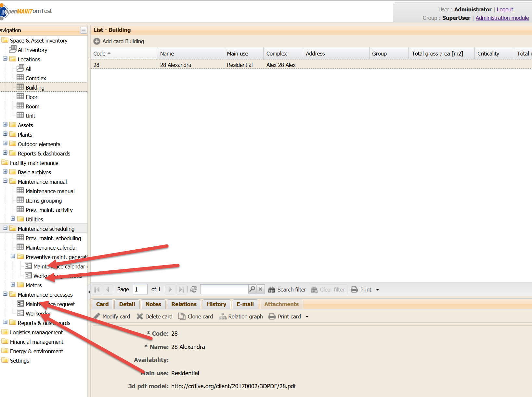The width and height of the screenshot is (532, 397).
Task: Click the Delete card X icon
Action: [140, 316]
